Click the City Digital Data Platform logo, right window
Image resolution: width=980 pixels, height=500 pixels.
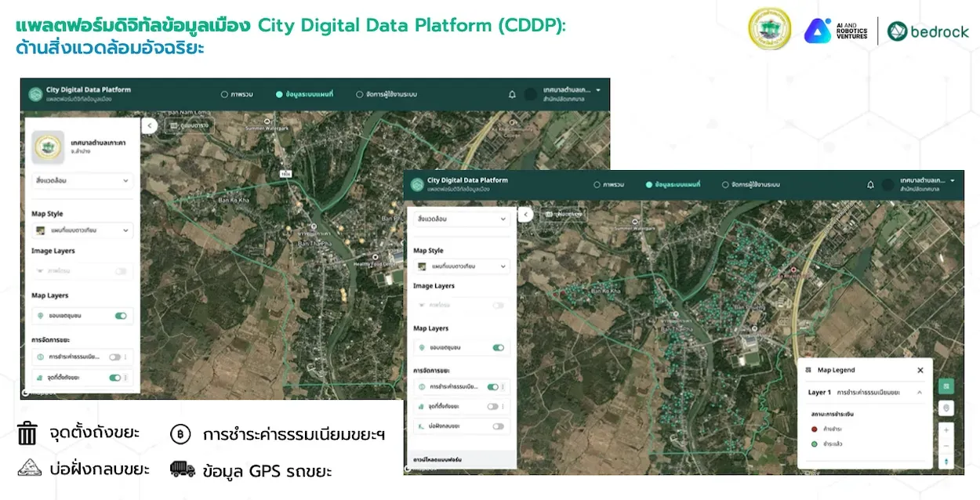pyautogui.click(x=416, y=184)
